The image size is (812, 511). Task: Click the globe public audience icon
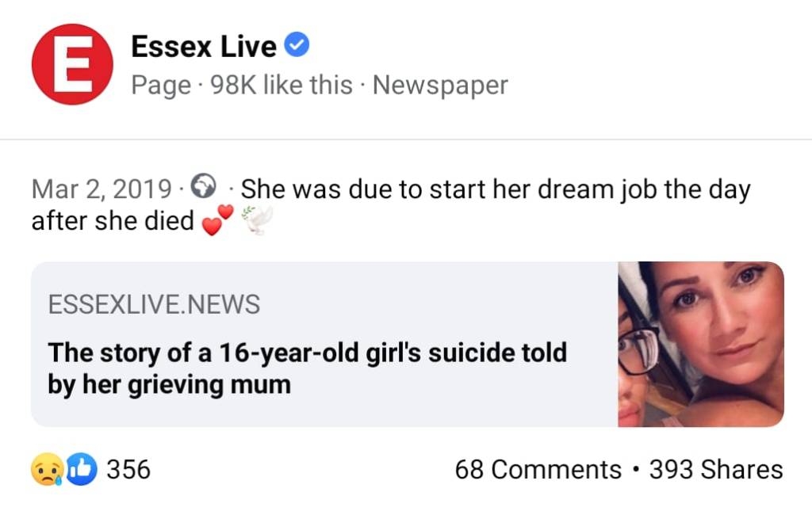tap(206, 189)
